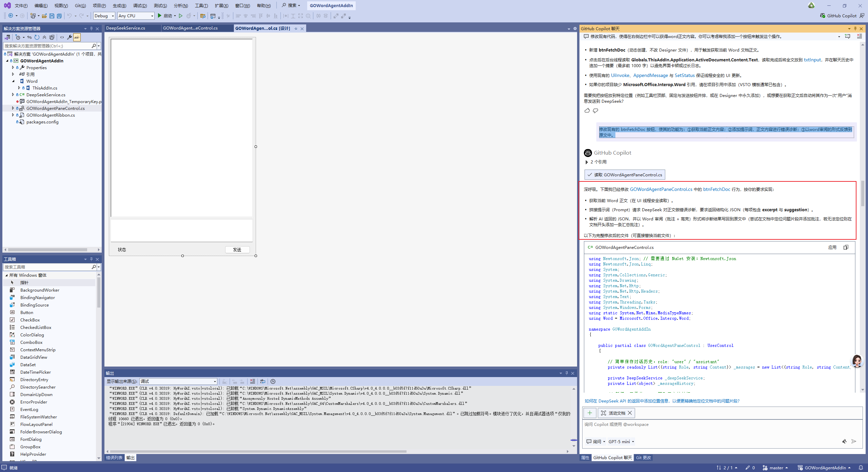Click the tools icon in Copilot input box
The width and height of the screenshot is (868, 472).
(x=844, y=441)
